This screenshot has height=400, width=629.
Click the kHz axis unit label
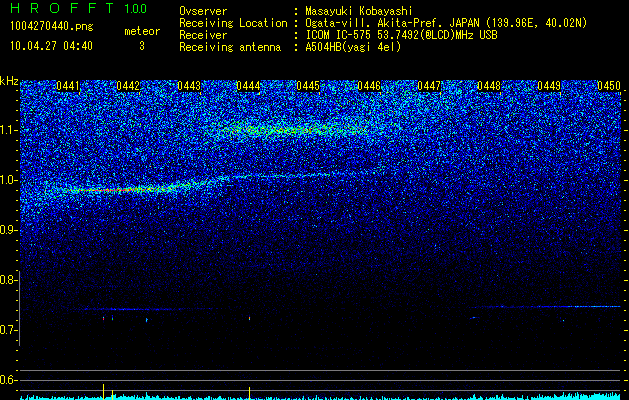coord(9,81)
